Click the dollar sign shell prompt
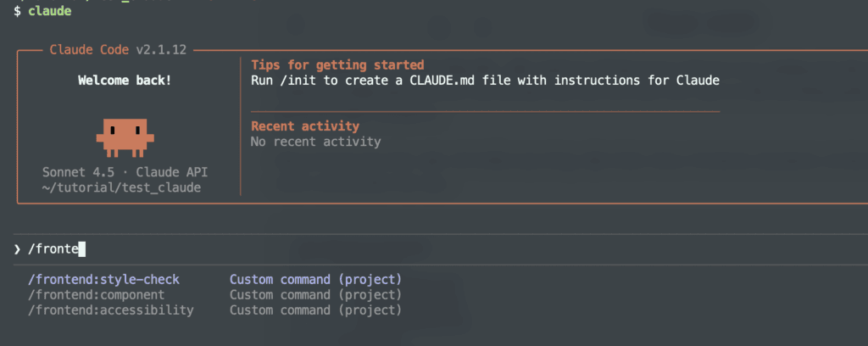The width and height of the screenshot is (868, 346). coord(17,12)
